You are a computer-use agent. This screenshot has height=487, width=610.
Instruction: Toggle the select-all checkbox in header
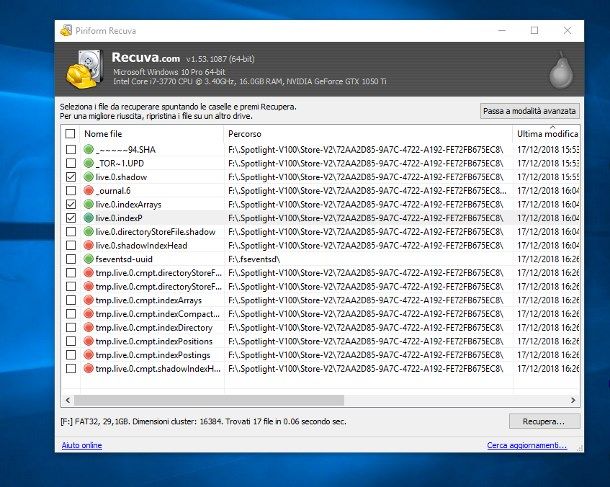pyautogui.click(x=70, y=134)
